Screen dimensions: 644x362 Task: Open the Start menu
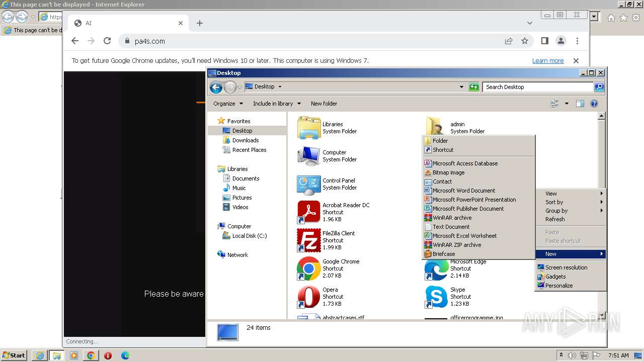[x=14, y=355]
